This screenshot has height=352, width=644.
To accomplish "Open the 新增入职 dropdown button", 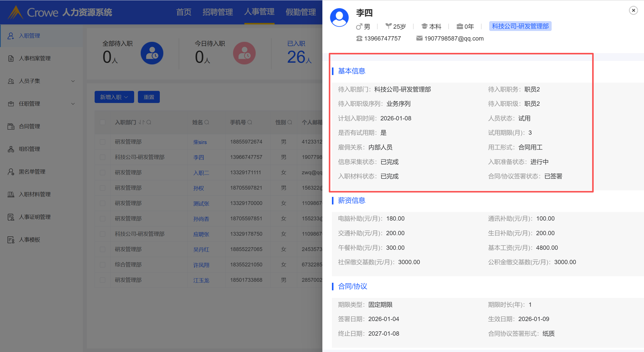I will tap(114, 97).
